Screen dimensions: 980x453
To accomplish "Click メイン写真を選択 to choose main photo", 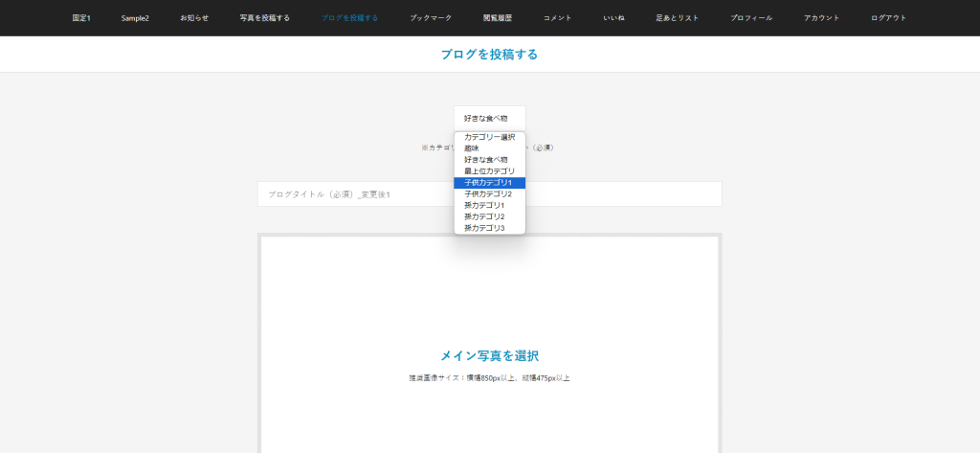I will click(x=489, y=355).
